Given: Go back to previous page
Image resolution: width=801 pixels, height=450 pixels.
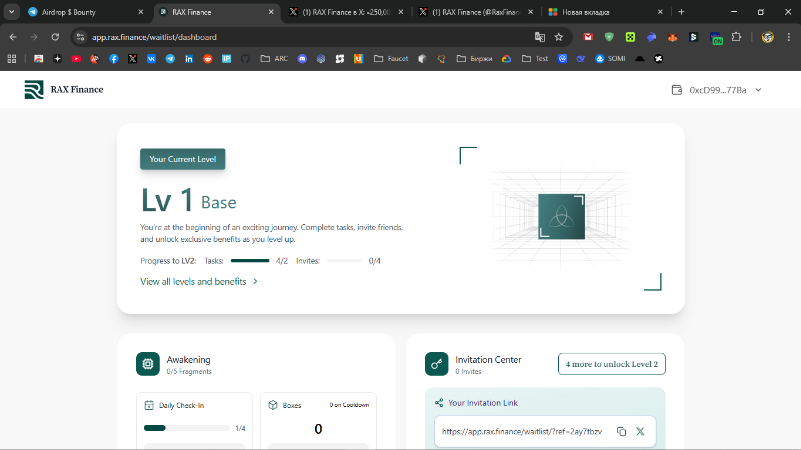Looking at the screenshot, I should [x=13, y=37].
